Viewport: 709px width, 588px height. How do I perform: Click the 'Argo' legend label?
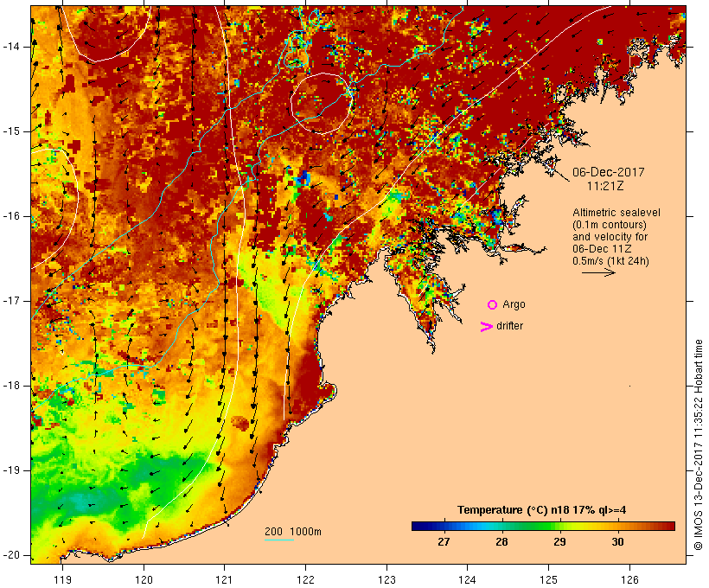point(514,304)
